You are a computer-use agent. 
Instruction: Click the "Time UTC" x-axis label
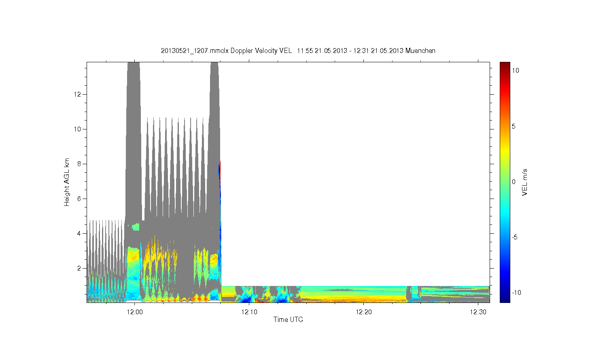288,320
